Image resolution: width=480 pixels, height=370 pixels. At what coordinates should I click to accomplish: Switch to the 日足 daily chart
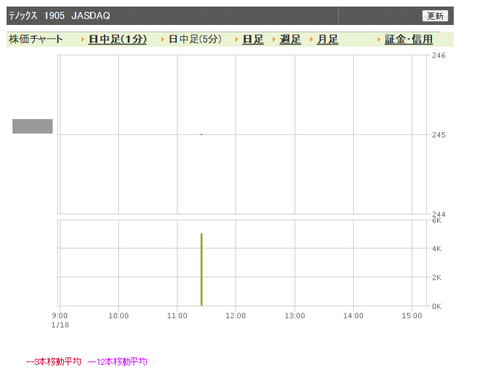(x=253, y=39)
